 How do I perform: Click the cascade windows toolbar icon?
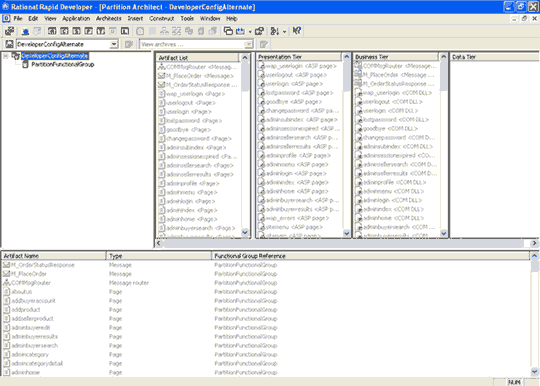coord(228,31)
